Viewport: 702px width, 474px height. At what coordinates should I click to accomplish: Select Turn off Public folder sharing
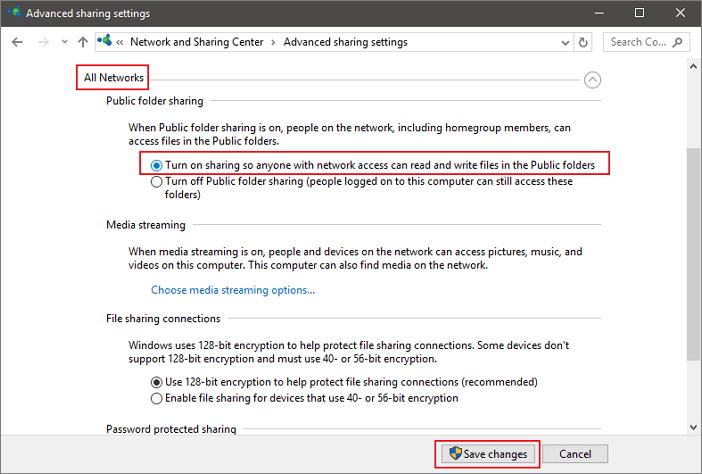pos(156,182)
